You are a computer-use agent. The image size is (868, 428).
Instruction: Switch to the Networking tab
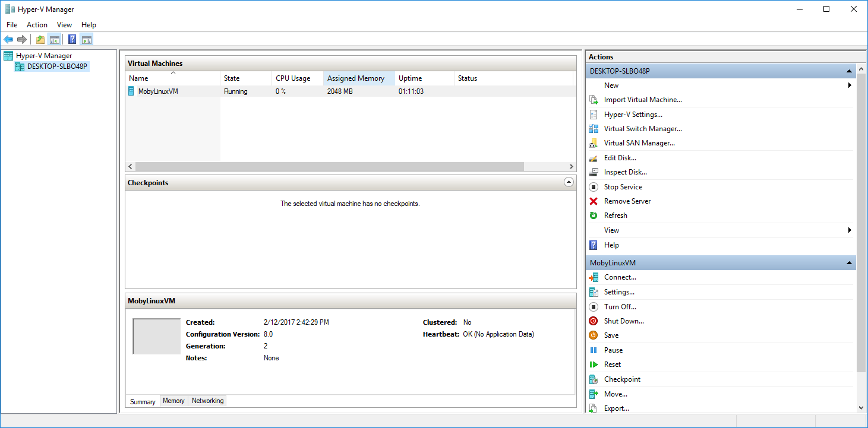[x=207, y=401]
